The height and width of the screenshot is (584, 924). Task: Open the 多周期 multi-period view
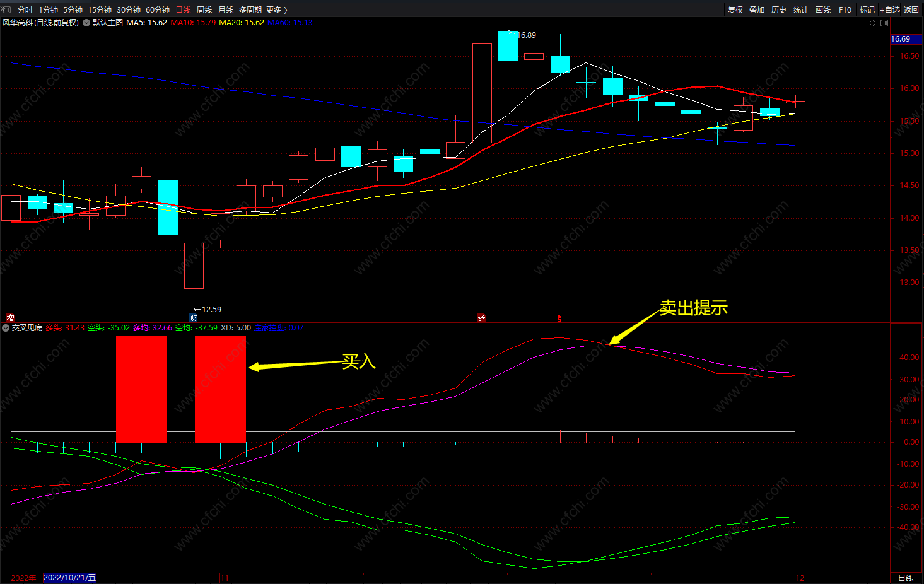[250, 9]
